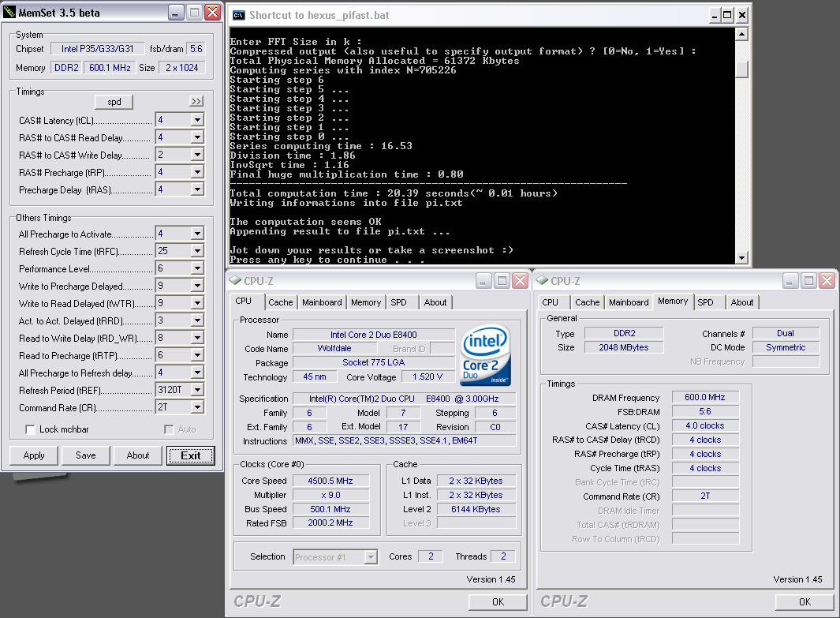Open RAS# Precharge (tRP) dropdown
The image size is (840, 618).
(197, 172)
